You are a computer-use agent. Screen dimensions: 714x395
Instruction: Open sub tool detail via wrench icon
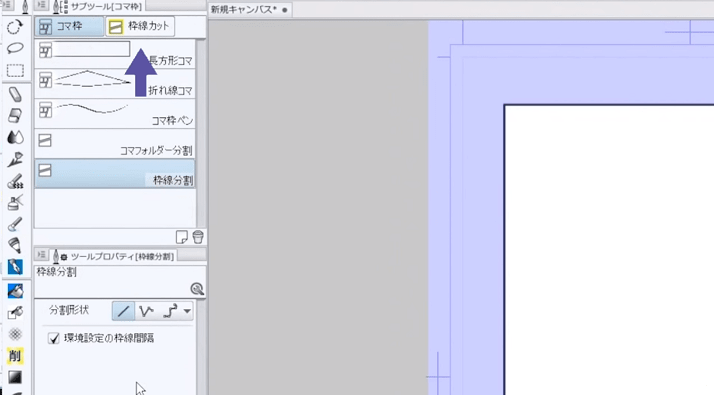pos(197,289)
